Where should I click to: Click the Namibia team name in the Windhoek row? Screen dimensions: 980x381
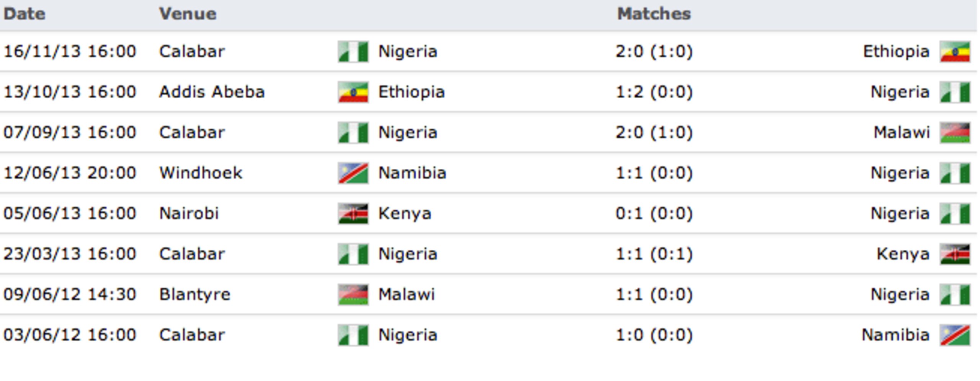pos(412,173)
